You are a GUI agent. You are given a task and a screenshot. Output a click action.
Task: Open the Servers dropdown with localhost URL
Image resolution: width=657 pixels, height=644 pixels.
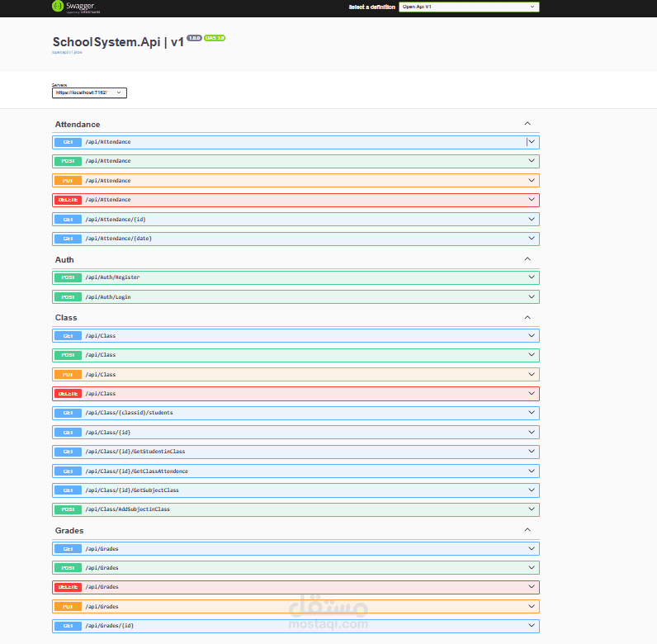pyautogui.click(x=89, y=92)
